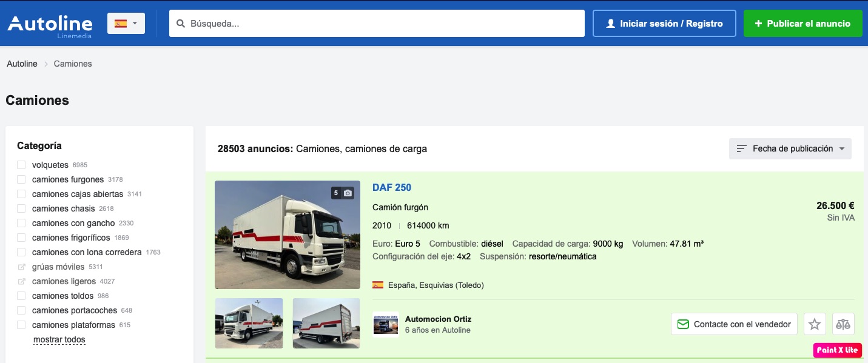Image resolution: width=868 pixels, height=363 pixels.
Task: Click the 47.81 m³ volume value
Action: [x=687, y=244]
